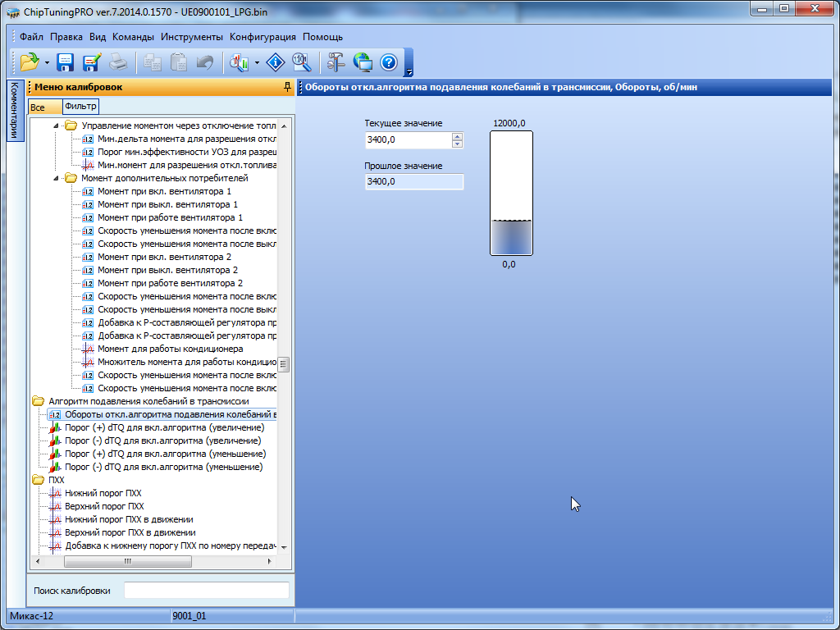Pin the Меню калибровок panel
840x630 pixels.
coord(286,87)
